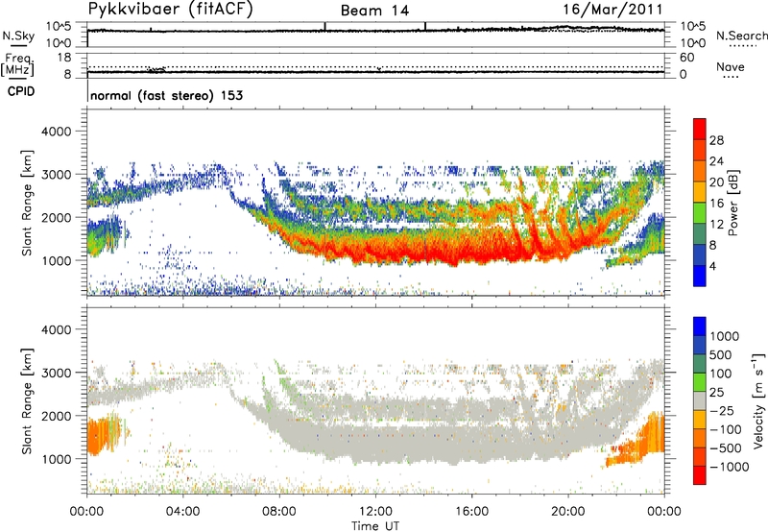Image resolution: width=768 pixels, height=532 pixels.
Task: Click the N.Sky solid line legend sample
Action: (x=18, y=44)
